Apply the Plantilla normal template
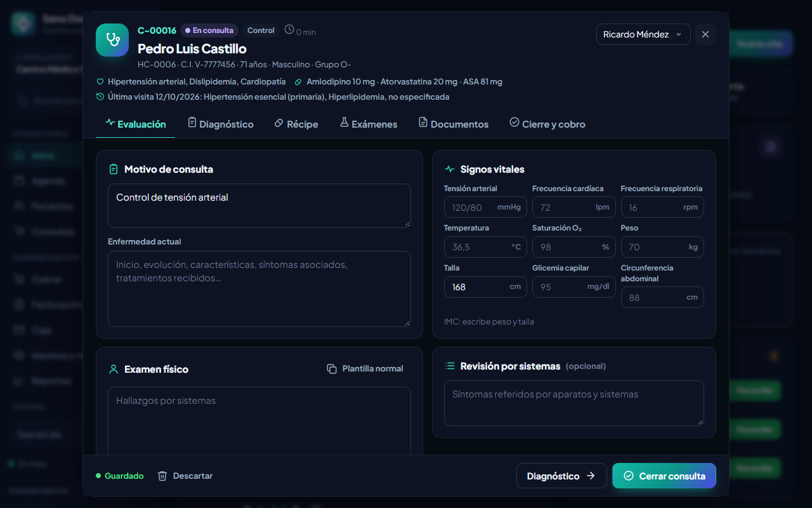The width and height of the screenshot is (812, 508). coord(365,369)
